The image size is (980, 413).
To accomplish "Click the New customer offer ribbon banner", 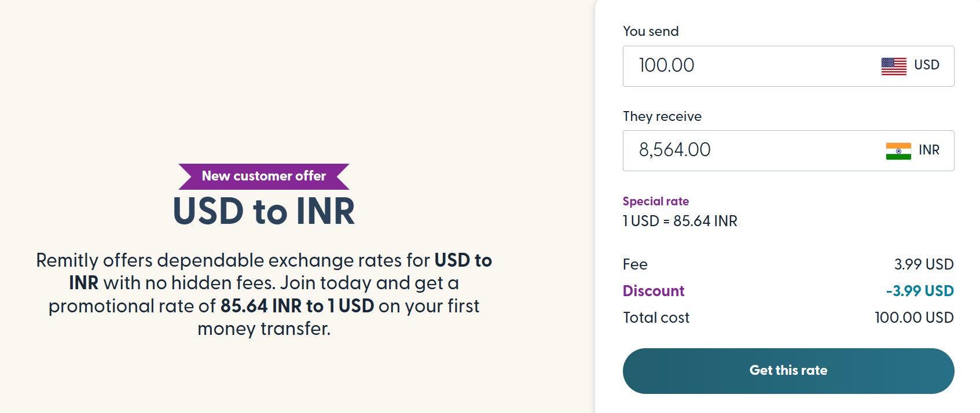I will tap(263, 176).
